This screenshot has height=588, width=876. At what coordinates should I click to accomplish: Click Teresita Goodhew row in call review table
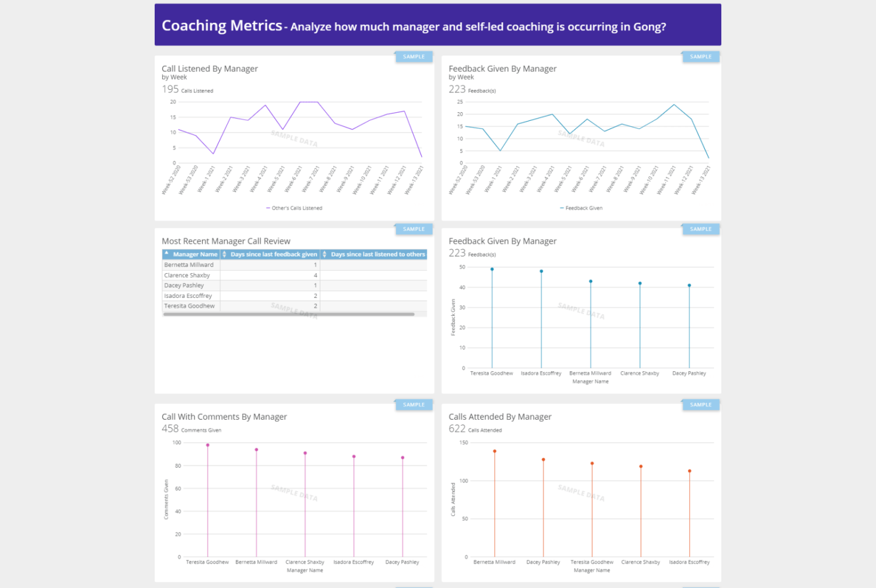point(189,306)
